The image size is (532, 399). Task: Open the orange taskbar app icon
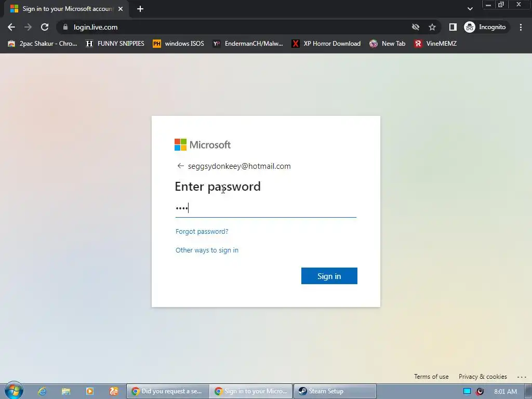tap(114, 391)
